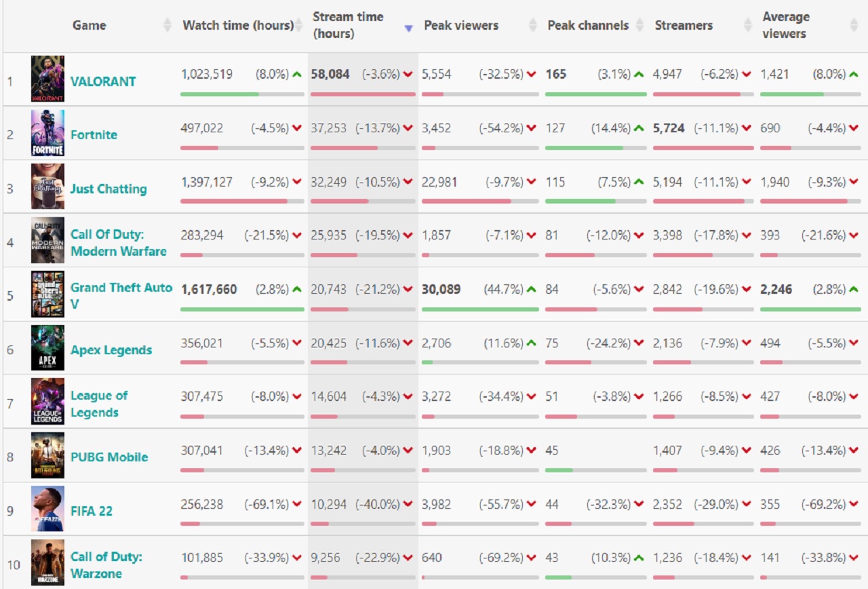The image size is (868, 589).
Task: Open the PUBG Mobile thumbnail
Action: [x=47, y=455]
